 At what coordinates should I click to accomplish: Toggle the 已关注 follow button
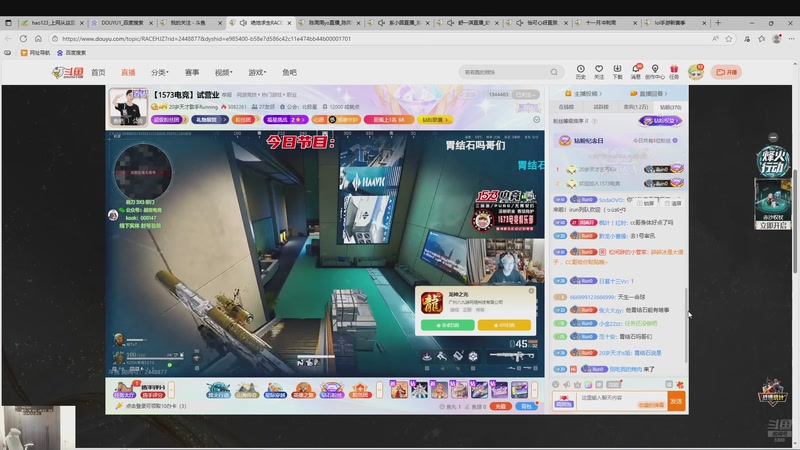526,94
